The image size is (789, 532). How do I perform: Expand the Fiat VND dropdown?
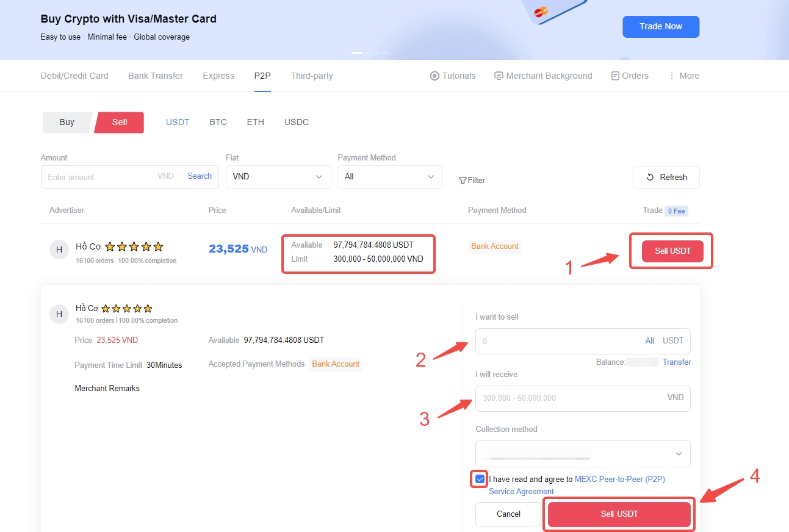coord(278,177)
